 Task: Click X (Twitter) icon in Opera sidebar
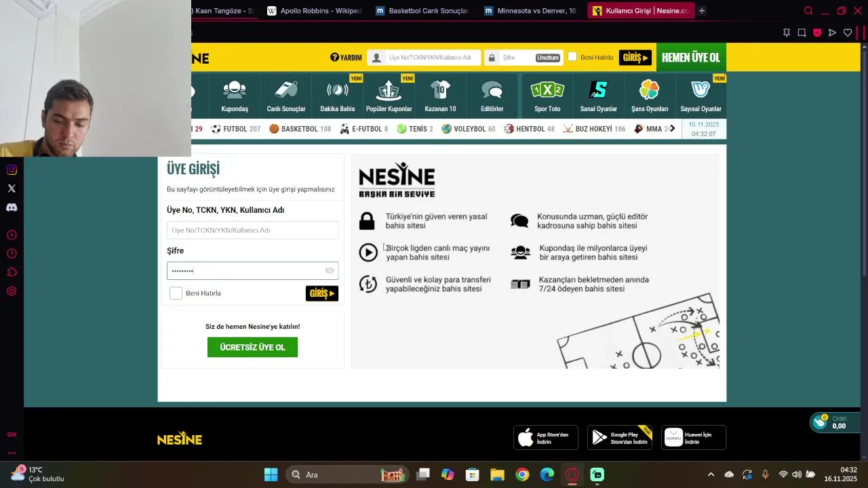pyautogui.click(x=12, y=188)
